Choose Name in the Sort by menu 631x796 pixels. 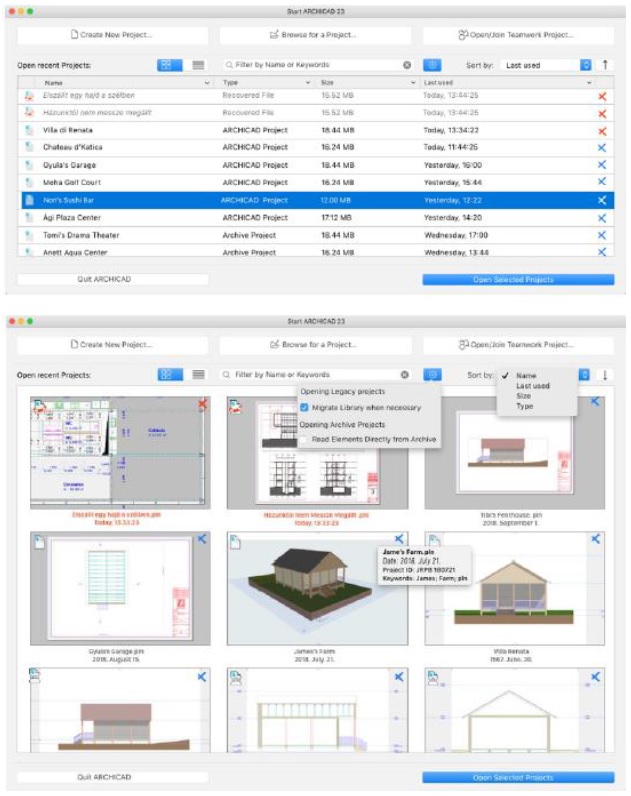coord(526,376)
